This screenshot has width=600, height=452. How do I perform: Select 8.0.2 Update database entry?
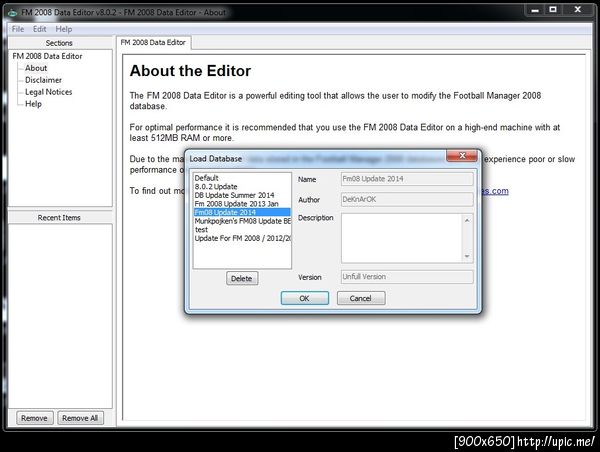pos(242,186)
